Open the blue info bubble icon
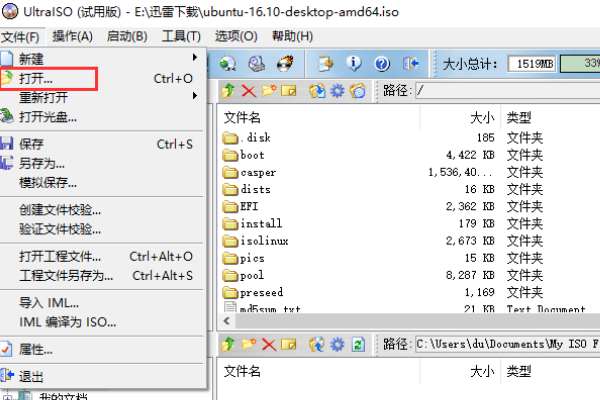Viewport: 600px width, 400px height. pos(354,64)
